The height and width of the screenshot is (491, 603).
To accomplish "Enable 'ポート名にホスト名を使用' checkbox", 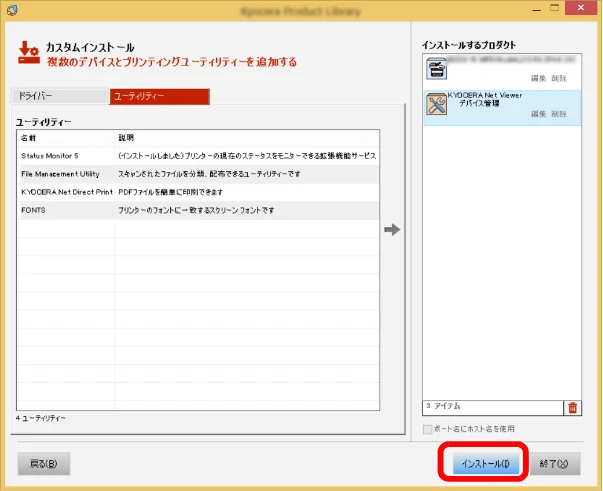I will click(427, 429).
